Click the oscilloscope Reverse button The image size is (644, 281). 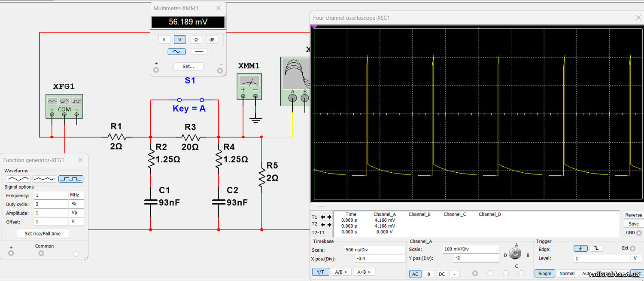[633, 215]
